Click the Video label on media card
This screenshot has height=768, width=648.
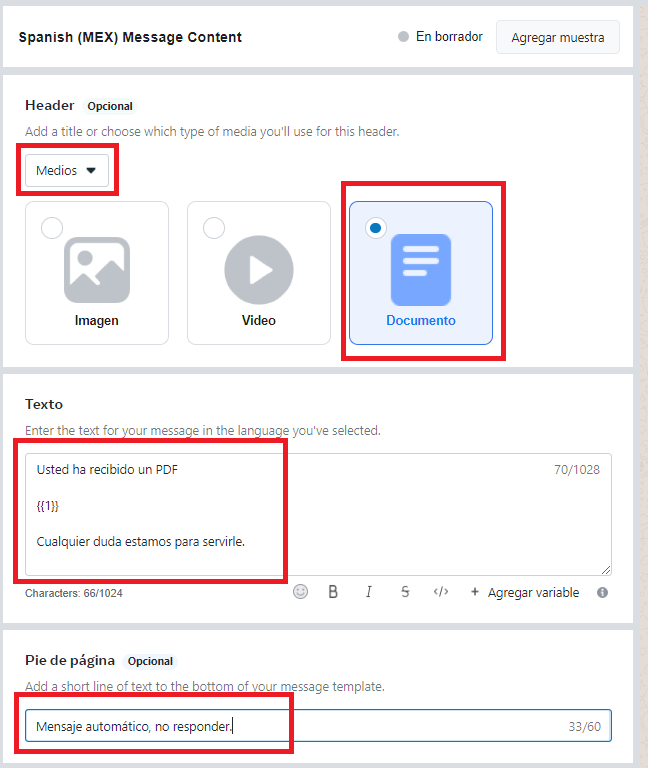pyautogui.click(x=259, y=321)
